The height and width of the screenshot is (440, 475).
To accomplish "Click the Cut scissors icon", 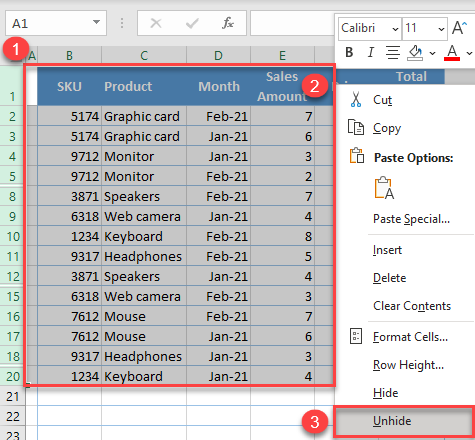I will coord(356,100).
